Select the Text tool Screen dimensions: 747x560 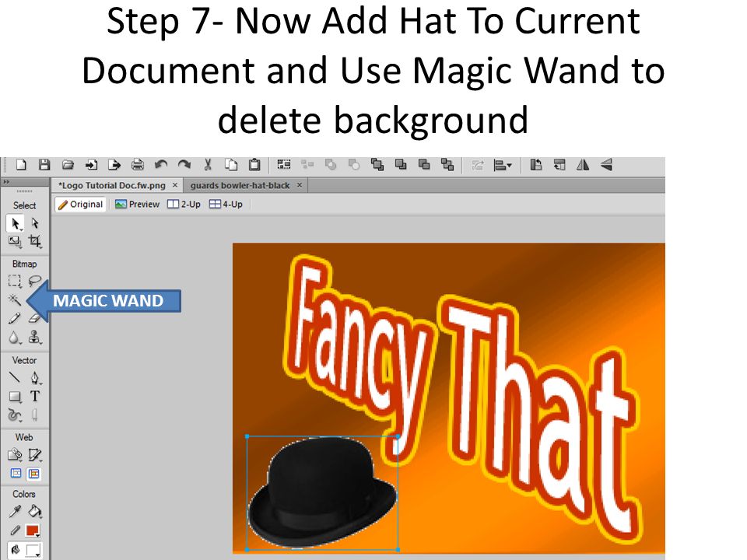[x=34, y=396]
